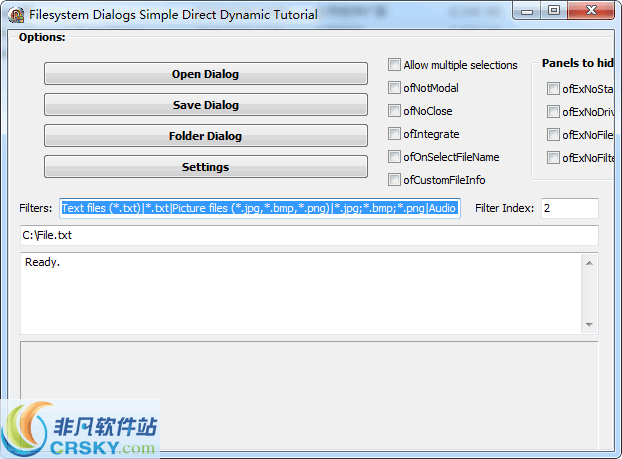Click the 'Filter Index:' label
Image resolution: width=622 pixels, height=459 pixels.
click(505, 208)
